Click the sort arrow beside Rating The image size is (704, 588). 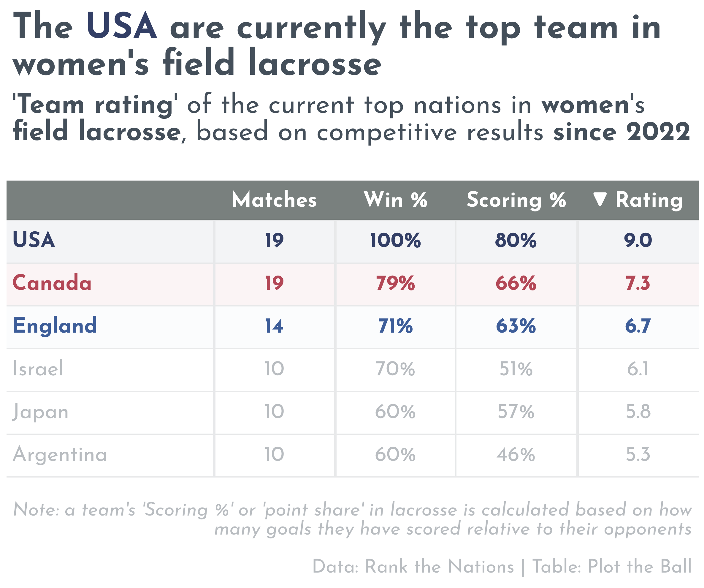[x=600, y=200]
